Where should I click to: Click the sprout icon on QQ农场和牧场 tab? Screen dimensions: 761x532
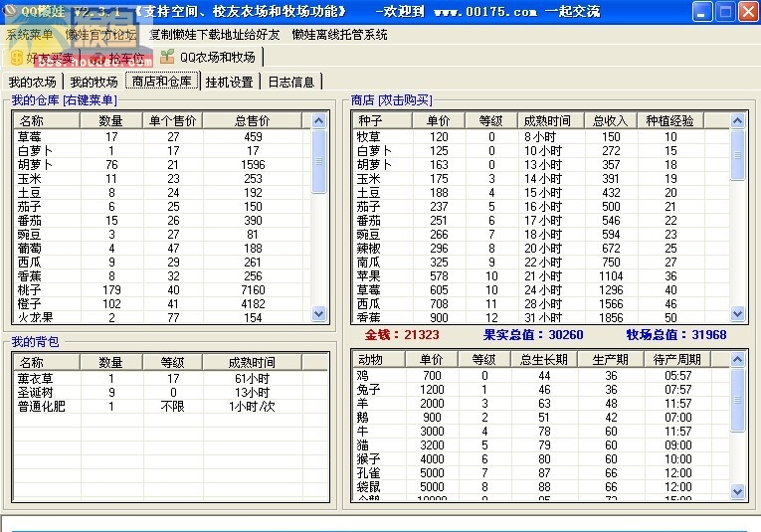click(167, 57)
